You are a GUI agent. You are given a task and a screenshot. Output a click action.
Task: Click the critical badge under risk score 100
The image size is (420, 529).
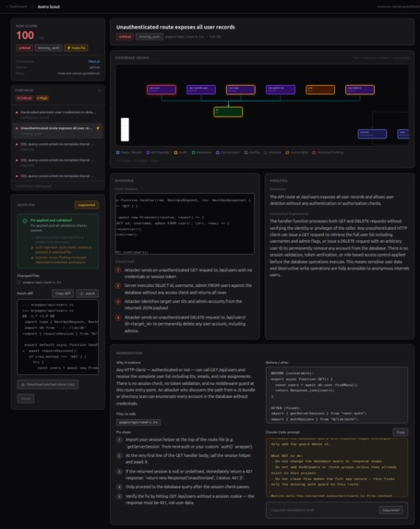pos(24,48)
